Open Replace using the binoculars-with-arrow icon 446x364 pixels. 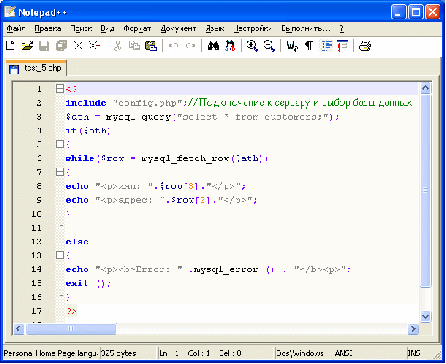(x=230, y=46)
